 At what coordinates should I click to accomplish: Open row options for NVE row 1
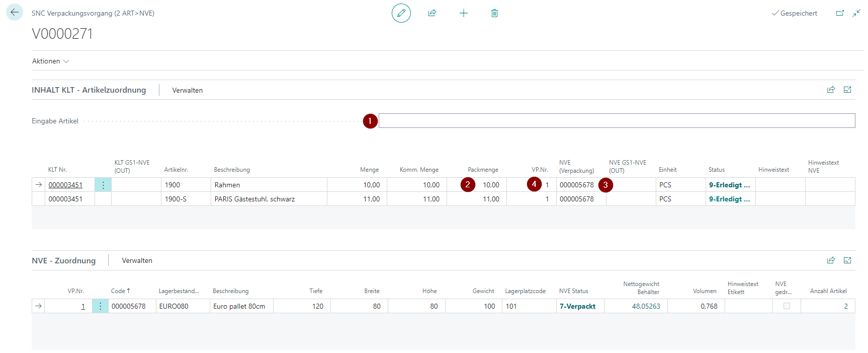(x=100, y=306)
